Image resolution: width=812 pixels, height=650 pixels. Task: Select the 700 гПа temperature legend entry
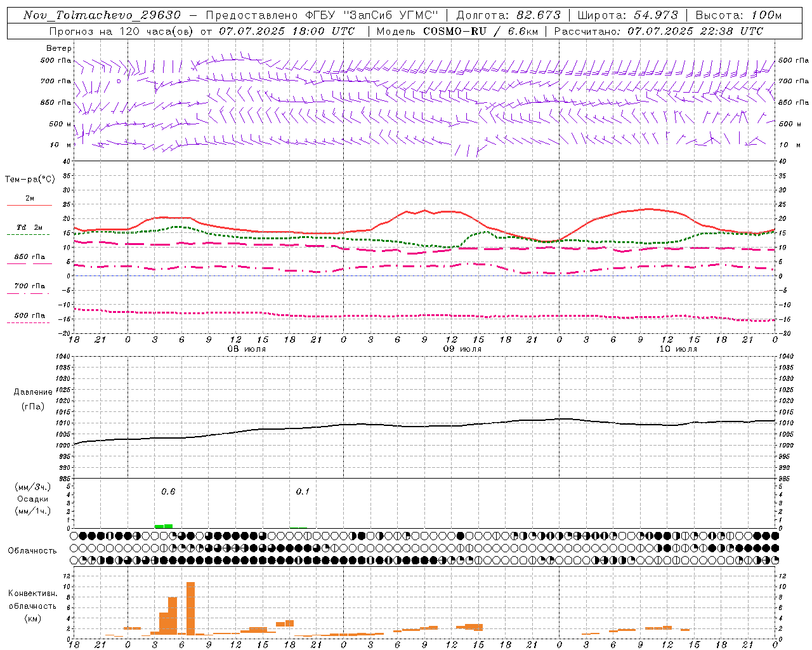pyautogui.click(x=29, y=289)
